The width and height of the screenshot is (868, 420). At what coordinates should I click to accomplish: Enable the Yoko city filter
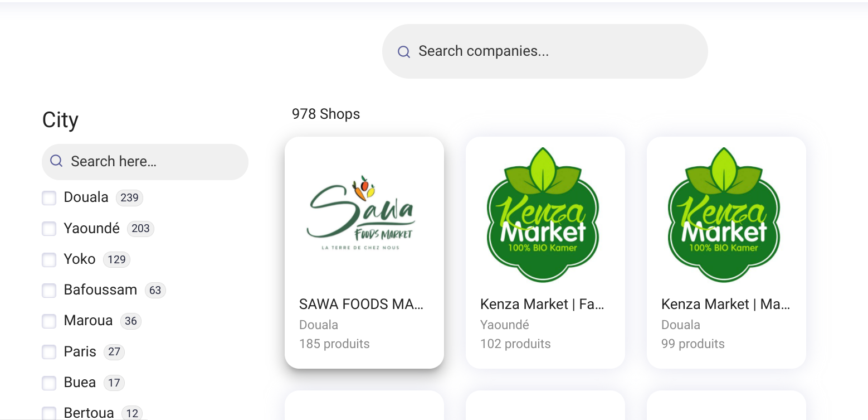click(49, 260)
